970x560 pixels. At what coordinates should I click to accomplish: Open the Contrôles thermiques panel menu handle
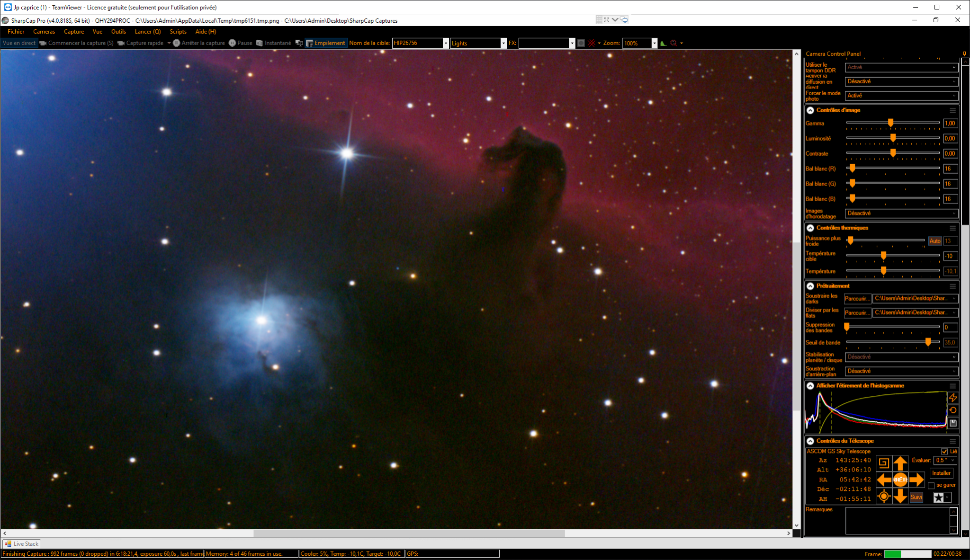[952, 228]
